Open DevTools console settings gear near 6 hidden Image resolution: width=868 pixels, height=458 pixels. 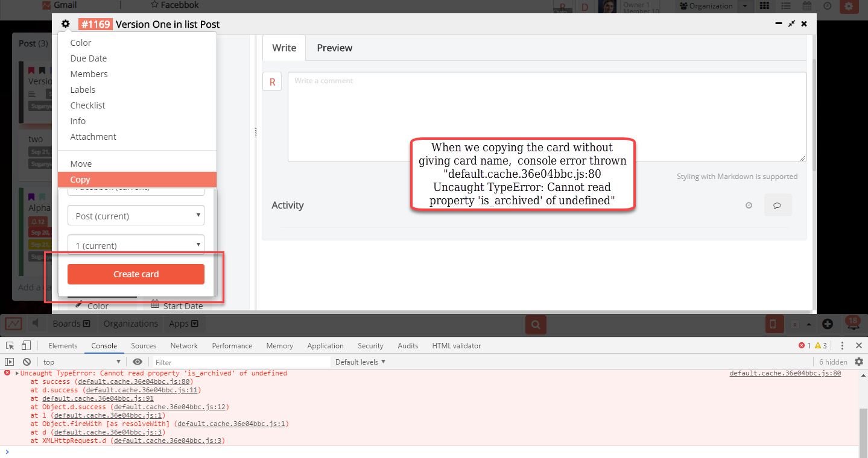859,362
